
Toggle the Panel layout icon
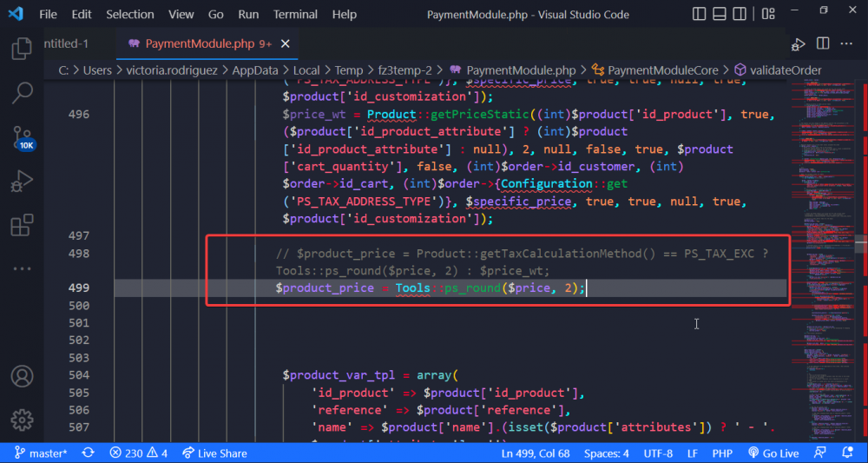point(719,15)
